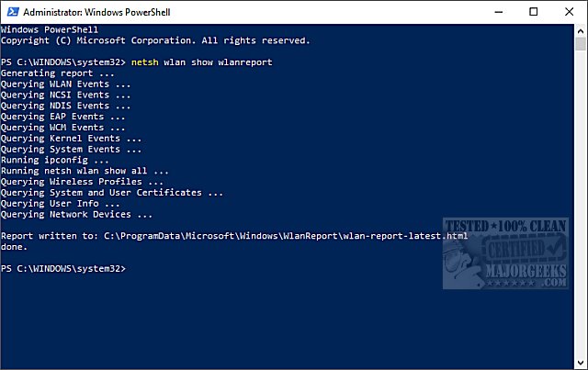
Task: Click the last PS C:\WINDOWS\system32> prompt
Action: (62, 268)
